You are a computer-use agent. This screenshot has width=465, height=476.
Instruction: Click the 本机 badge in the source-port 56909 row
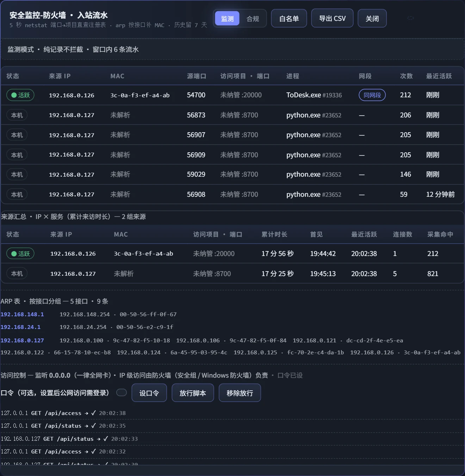[17, 155]
